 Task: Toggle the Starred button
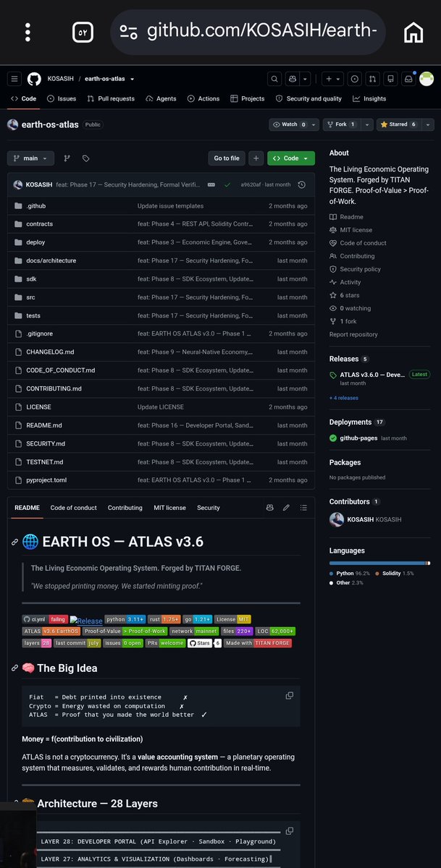click(x=399, y=124)
